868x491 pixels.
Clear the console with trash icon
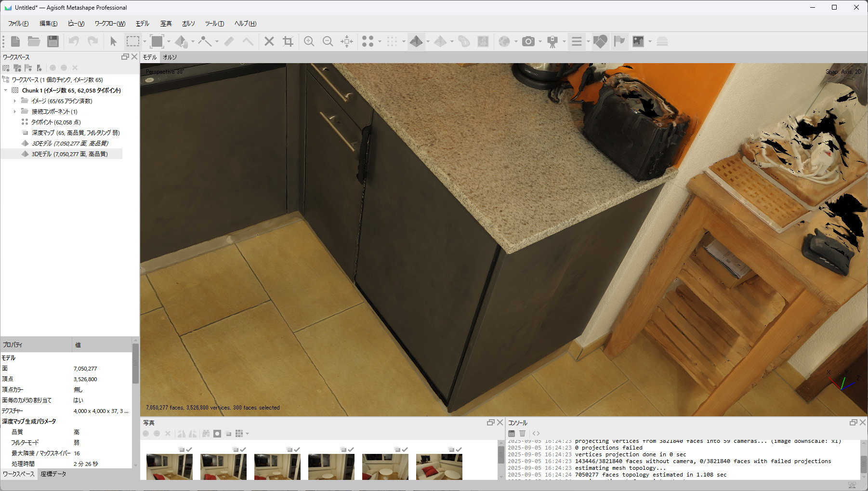click(x=522, y=434)
